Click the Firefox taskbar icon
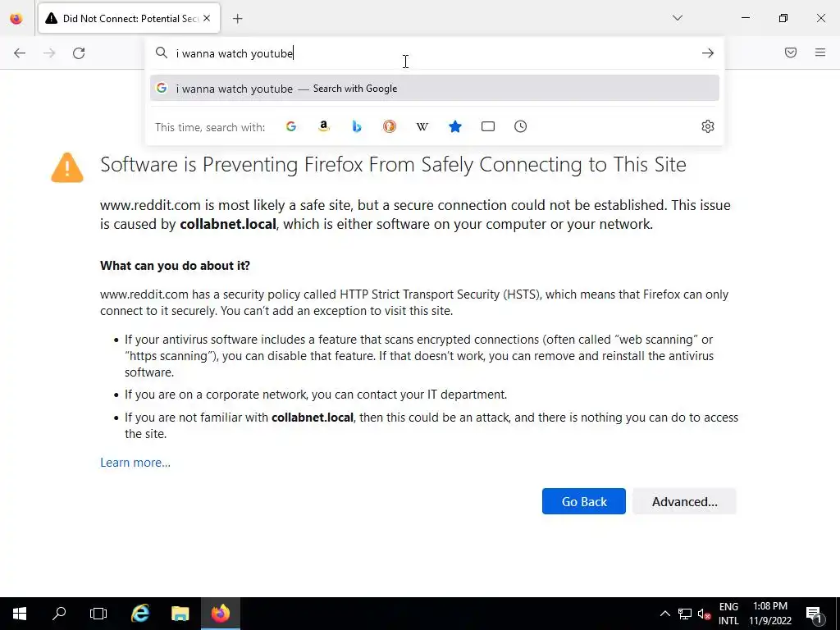 point(220,614)
